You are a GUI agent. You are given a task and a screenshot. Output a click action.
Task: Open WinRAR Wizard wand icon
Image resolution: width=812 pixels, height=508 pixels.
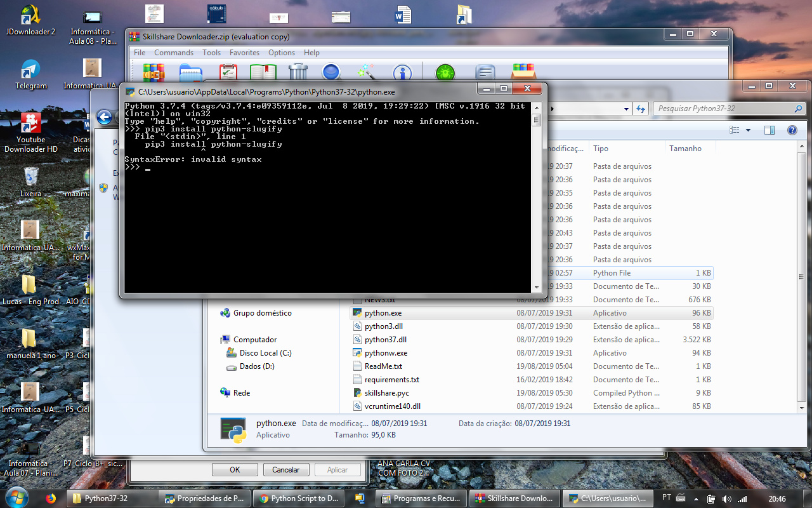tap(366, 72)
